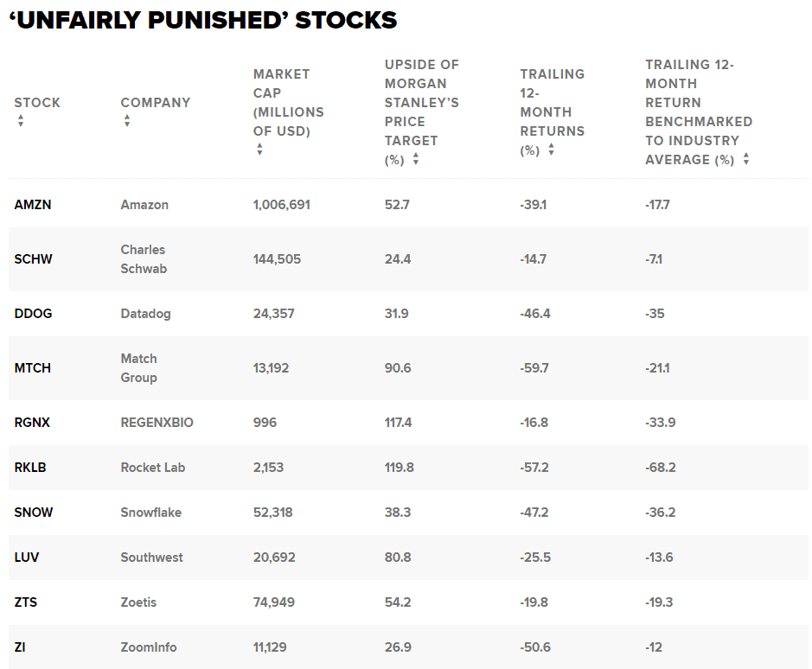Click the ZI ticker
The height and width of the screenshot is (669, 812).
(21, 647)
